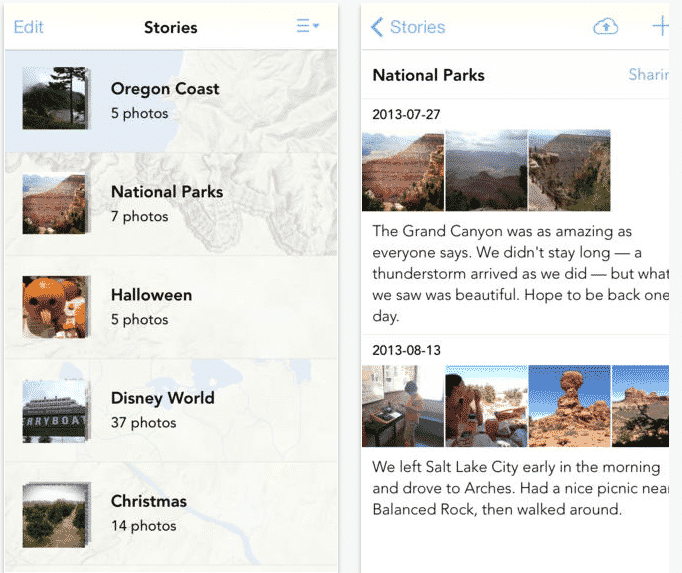
Task: Open first photo dated 2013-08-13
Action: [x=403, y=405]
